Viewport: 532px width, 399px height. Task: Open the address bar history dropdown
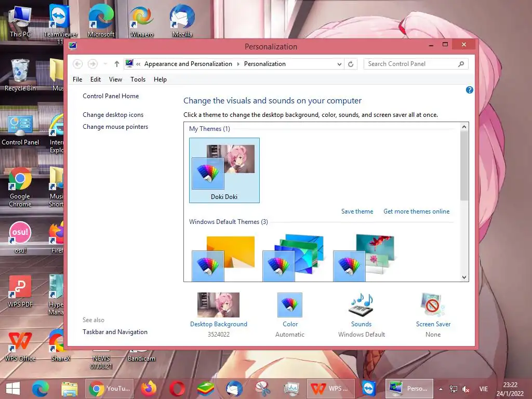point(339,64)
